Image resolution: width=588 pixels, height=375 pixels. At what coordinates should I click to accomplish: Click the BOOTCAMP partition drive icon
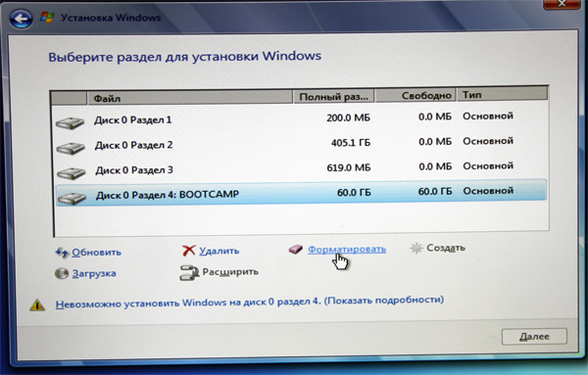coord(73,198)
